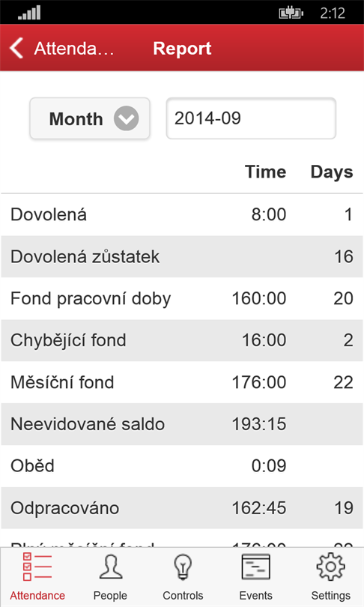Open the Events window icon
This screenshot has height=607, width=364.
point(255,567)
